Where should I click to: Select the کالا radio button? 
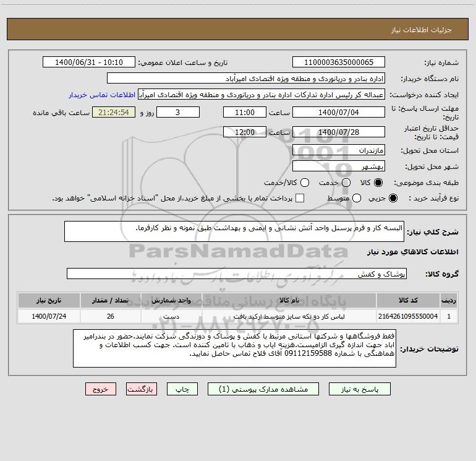coord(378,183)
